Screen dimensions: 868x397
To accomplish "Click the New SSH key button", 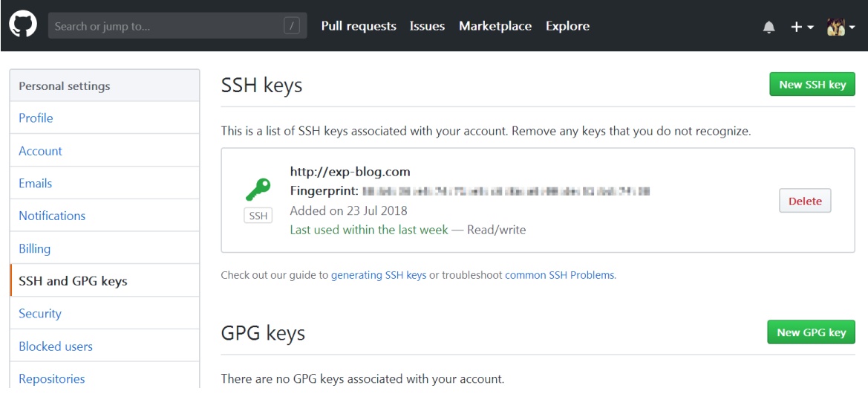I will click(x=812, y=85).
